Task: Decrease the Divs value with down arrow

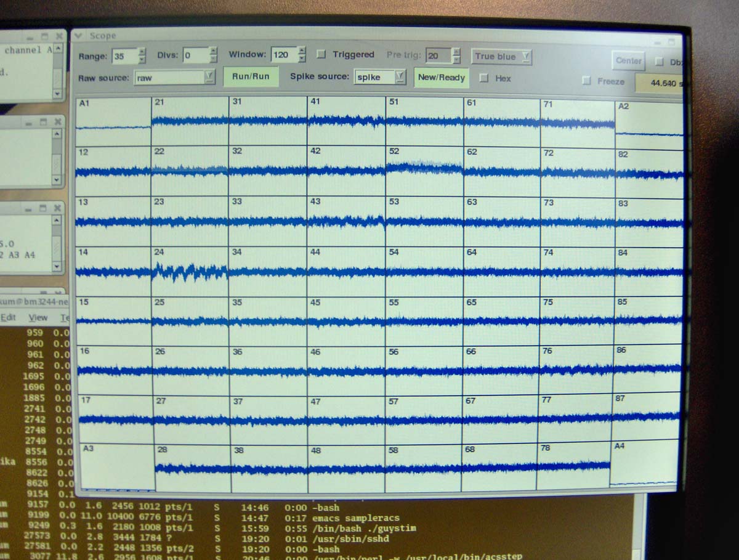Action: point(214,59)
